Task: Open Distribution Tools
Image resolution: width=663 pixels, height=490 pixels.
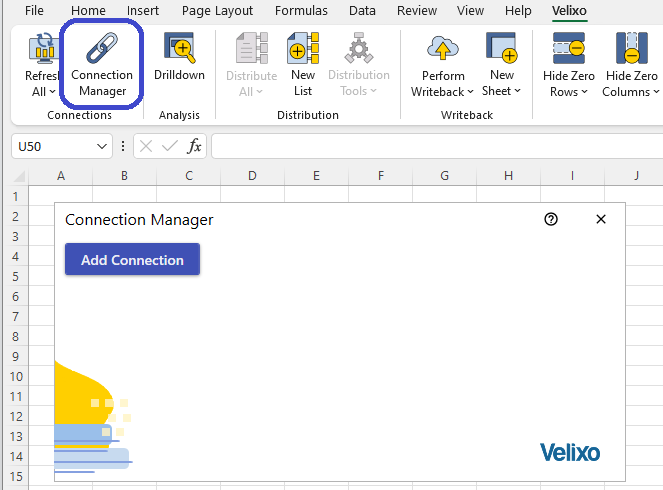Action: (359, 64)
